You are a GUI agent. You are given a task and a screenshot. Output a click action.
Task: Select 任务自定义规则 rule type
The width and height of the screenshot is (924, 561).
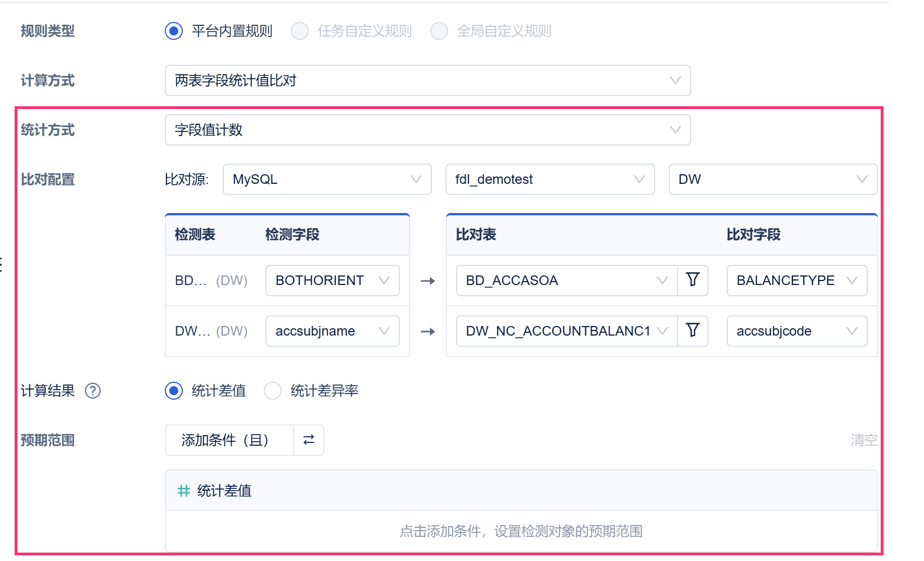click(x=300, y=31)
